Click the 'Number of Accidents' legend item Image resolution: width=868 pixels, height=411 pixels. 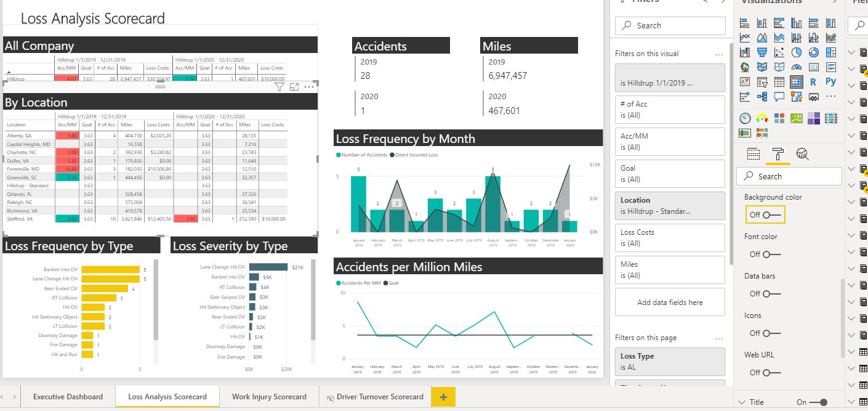(x=363, y=155)
